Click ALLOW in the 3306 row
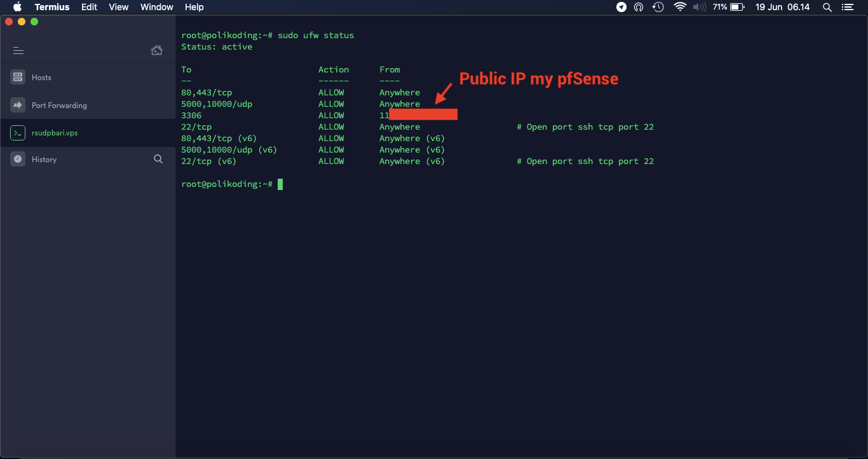The image size is (868, 459). 331,116
